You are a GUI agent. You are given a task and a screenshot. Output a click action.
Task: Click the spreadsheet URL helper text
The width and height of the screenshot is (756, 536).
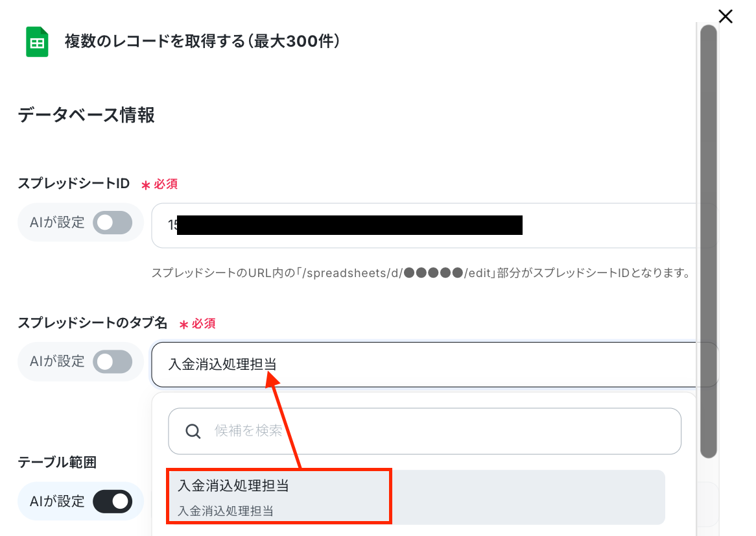point(421,273)
